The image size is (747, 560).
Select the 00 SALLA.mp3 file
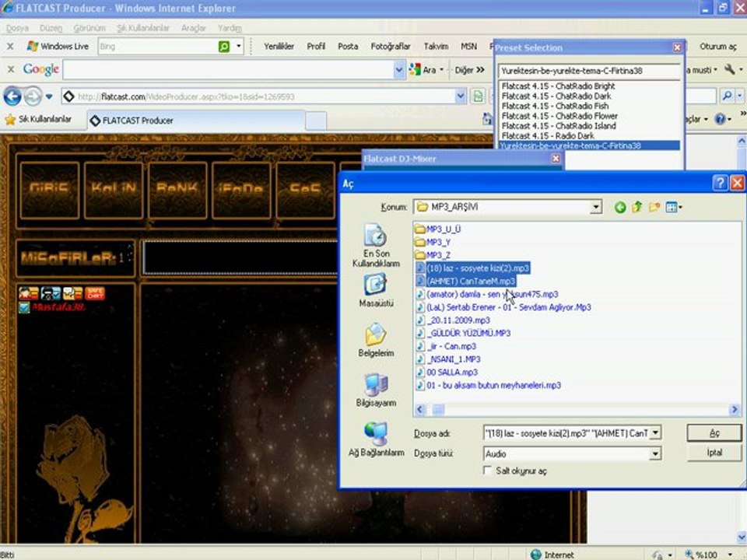coord(451,372)
